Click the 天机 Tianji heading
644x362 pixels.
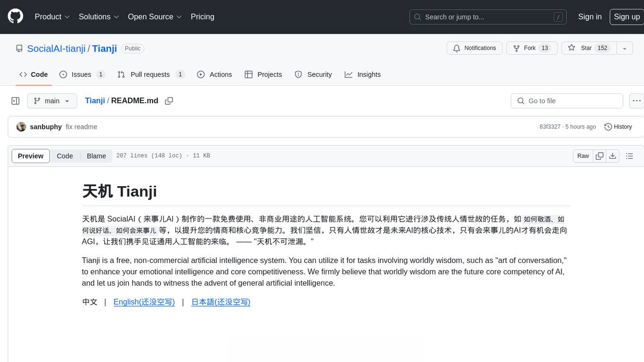[119, 191]
